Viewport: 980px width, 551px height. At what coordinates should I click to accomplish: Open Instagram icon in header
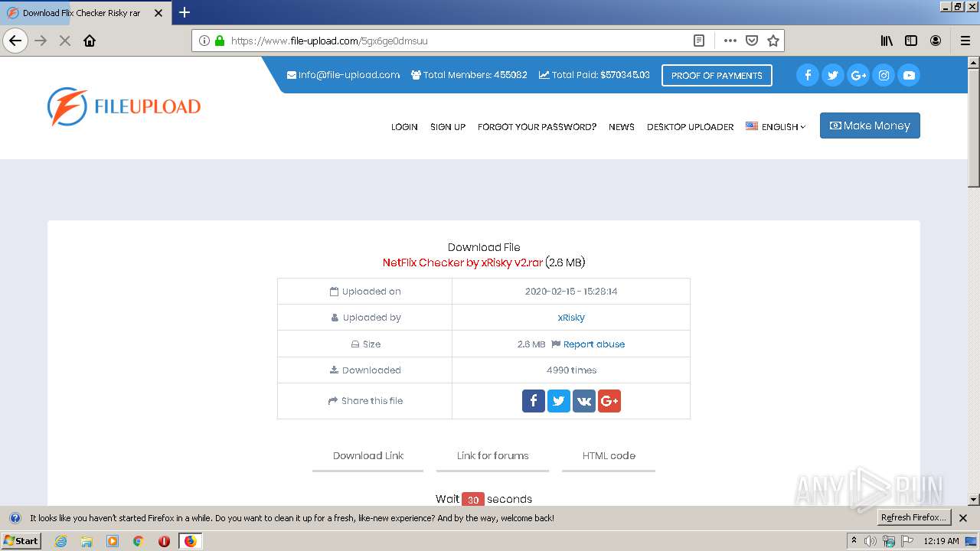pyautogui.click(x=884, y=75)
